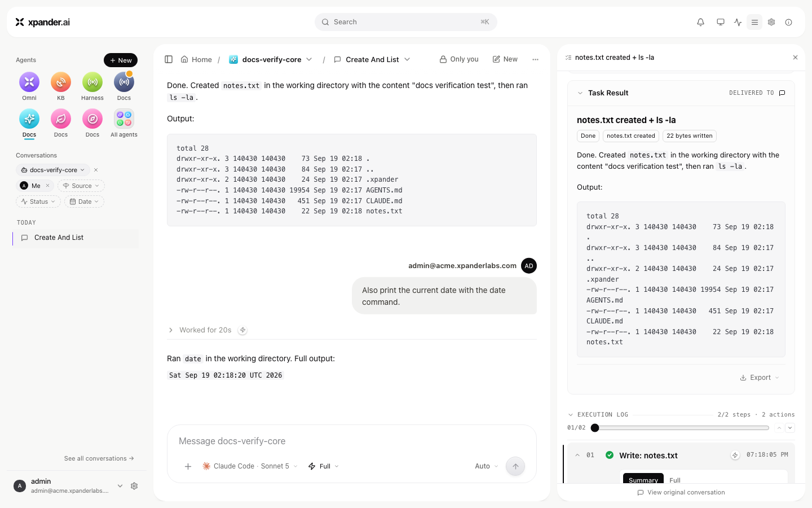The width and height of the screenshot is (812, 508).
Task: Collapse step 01 Write: notes.txt
Action: point(577,455)
